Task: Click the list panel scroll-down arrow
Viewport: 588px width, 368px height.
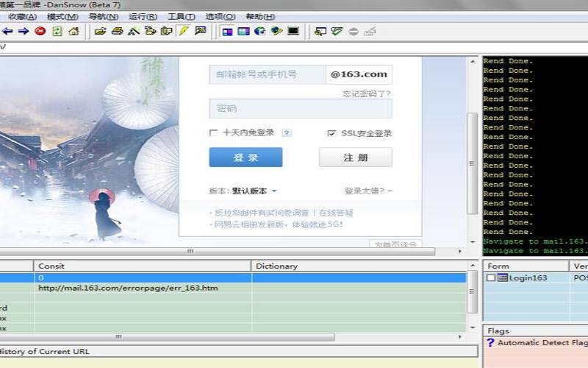Action: 473,328
